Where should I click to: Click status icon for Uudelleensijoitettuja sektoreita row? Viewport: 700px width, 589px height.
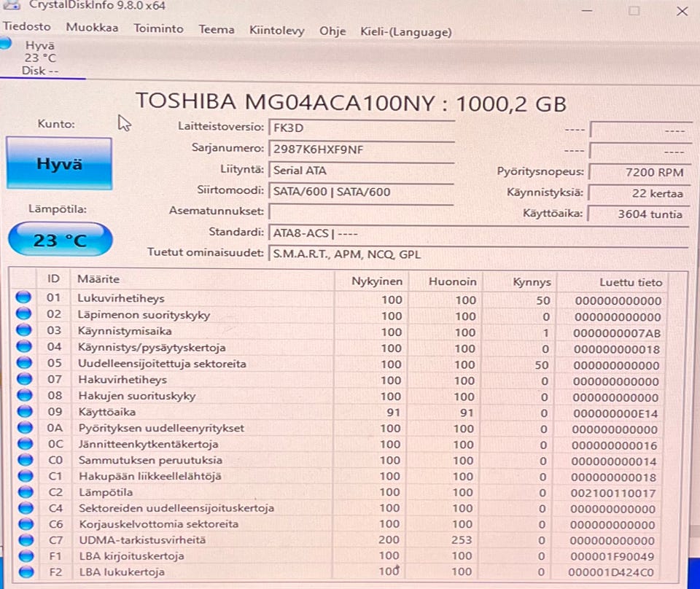tap(25, 363)
